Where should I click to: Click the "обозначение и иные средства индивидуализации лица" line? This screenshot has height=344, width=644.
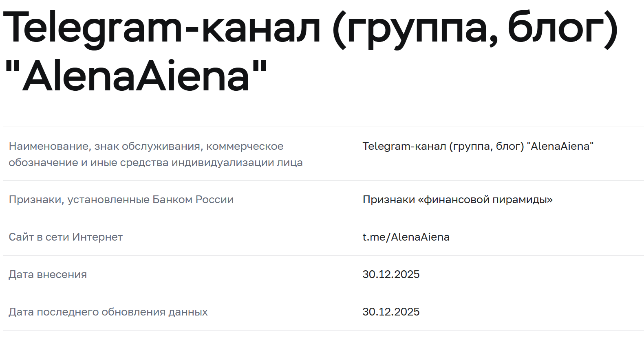pyautogui.click(x=156, y=162)
